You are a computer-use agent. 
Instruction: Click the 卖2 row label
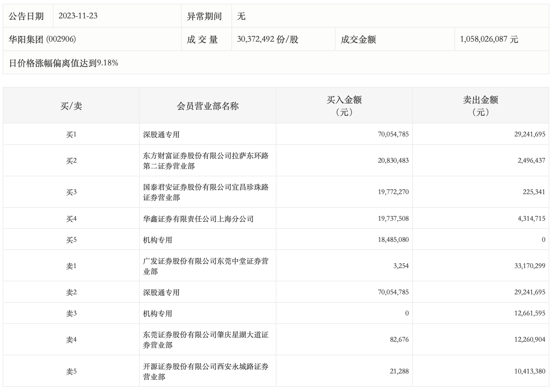coord(71,293)
